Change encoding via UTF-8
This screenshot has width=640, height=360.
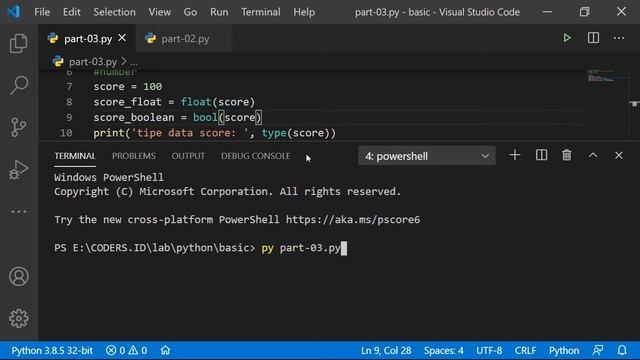pos(489,351)
